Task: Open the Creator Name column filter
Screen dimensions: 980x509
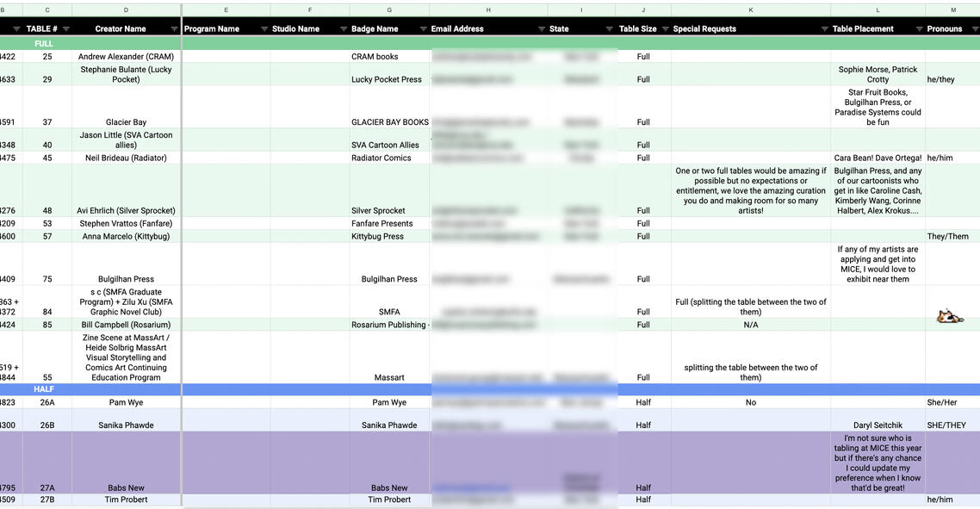Action: (176, 28)
